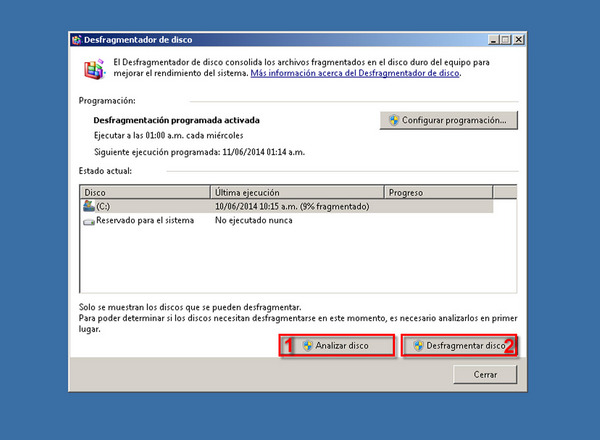Select the Reservado para el sistema drive icon
The width and height of the screenshot is (600, 440).
pos(89,220)
